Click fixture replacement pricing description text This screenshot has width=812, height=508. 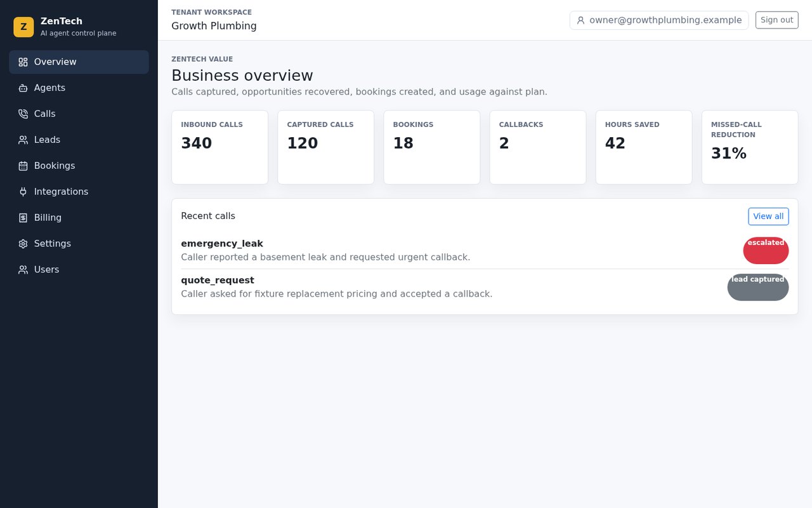coord(337,294)
